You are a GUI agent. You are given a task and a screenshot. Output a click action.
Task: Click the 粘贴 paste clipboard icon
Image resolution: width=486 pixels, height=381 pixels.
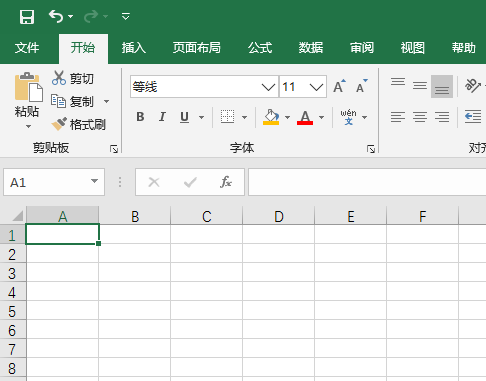pos(28,87)
